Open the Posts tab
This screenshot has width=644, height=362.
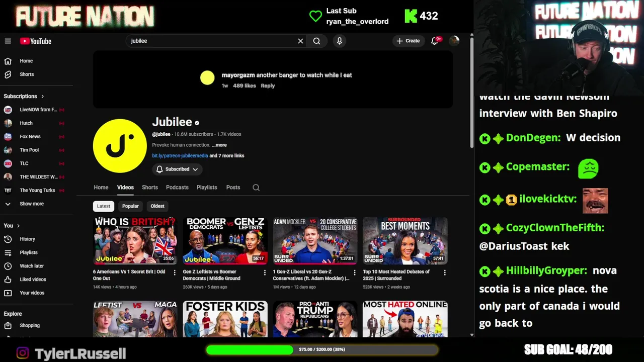click(233, 188)
